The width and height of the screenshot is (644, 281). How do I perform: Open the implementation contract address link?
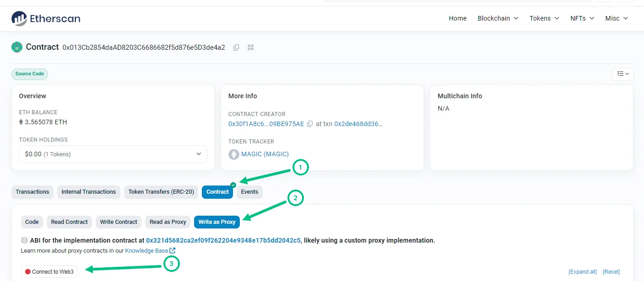pos(223,240)
